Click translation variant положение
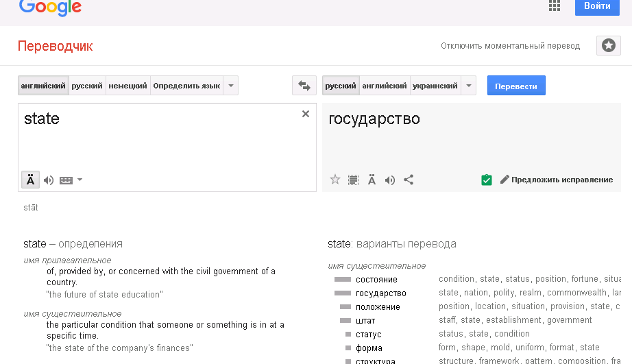The image size is (632, 364). pyautogui.click(x=378, y=306)
